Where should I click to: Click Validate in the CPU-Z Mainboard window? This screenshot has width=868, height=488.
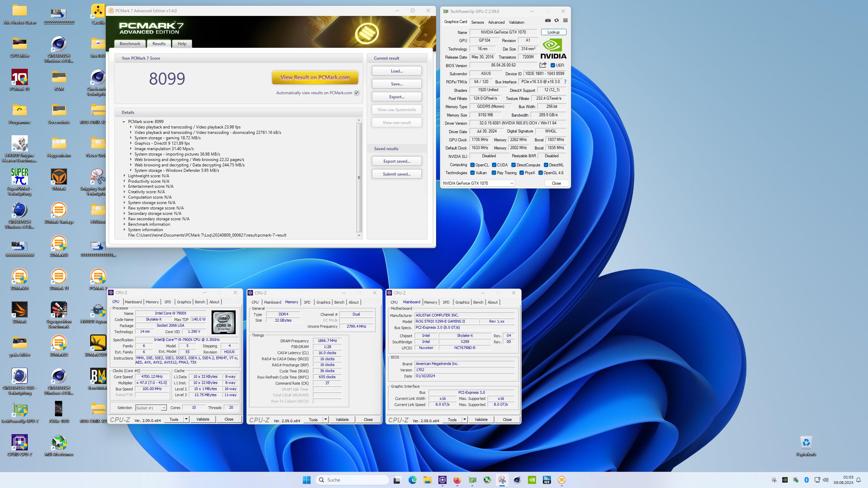pos(481,420)
